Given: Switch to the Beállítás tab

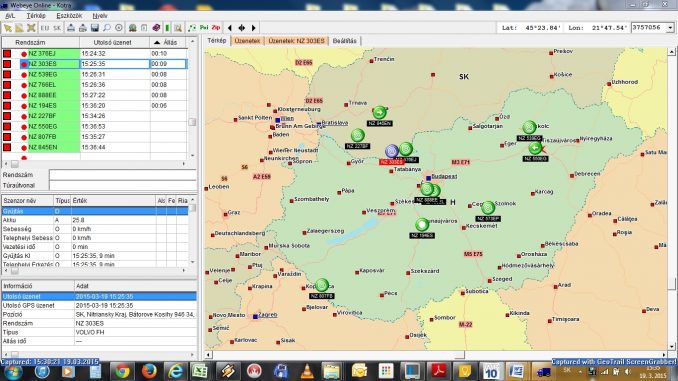Looking at the screenshot, I should (x=345, y=41).
